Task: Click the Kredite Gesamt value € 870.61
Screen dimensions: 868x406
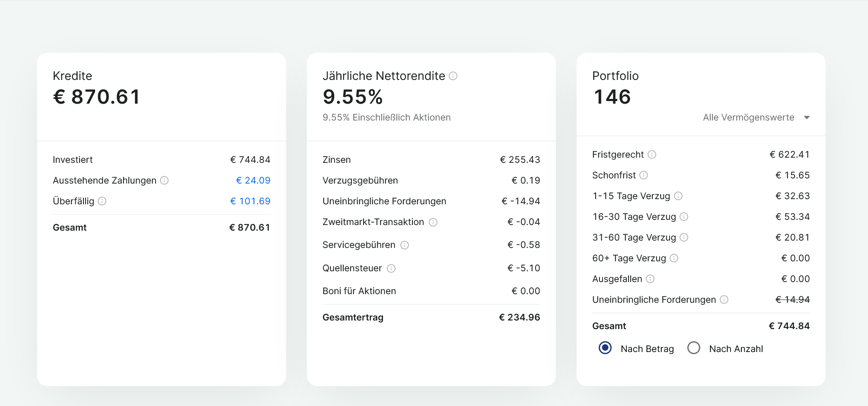Action: pos(249,228)
